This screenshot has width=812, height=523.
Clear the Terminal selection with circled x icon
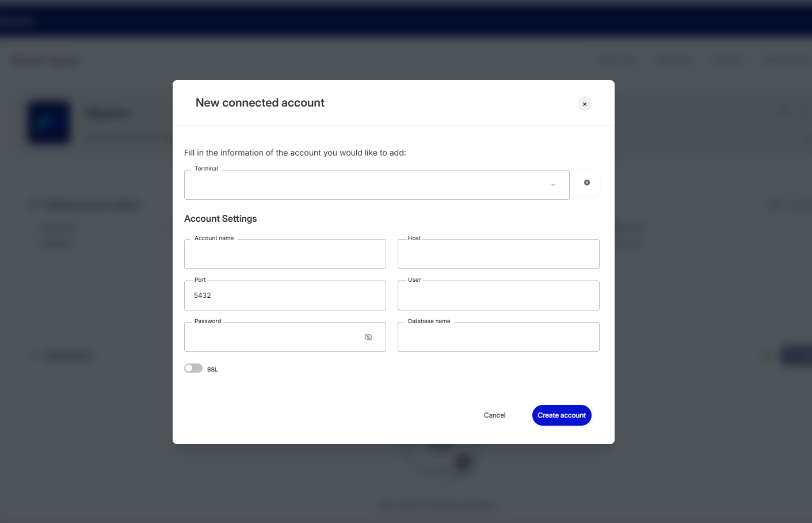coord(587,183)
